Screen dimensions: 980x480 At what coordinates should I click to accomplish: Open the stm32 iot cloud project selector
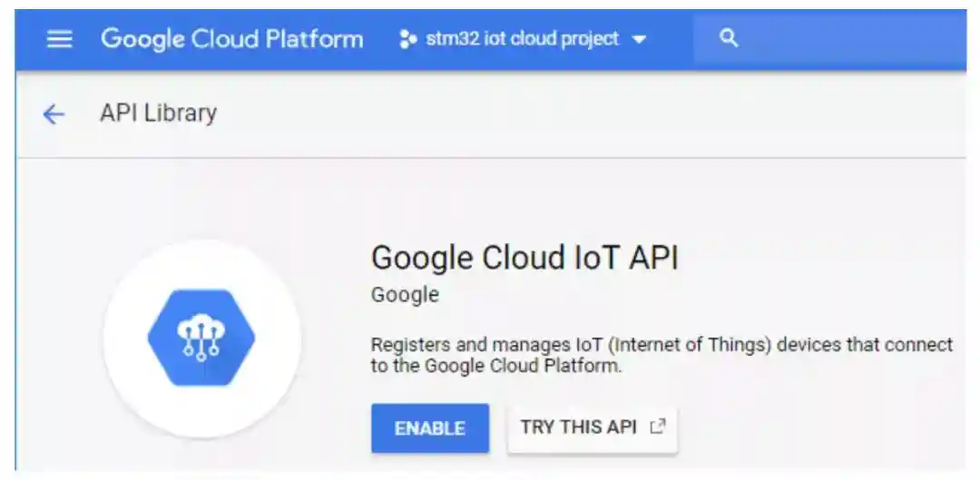[x=522, y=39]
